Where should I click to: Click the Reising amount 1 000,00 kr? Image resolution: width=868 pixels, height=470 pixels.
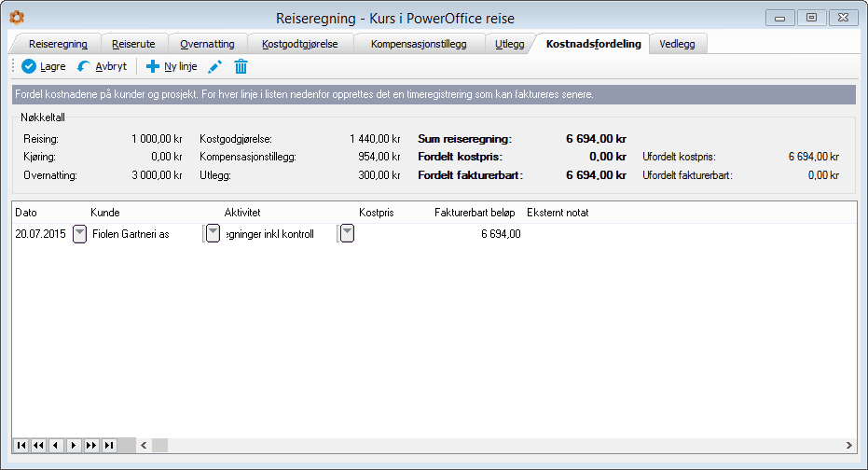point(157,139)
